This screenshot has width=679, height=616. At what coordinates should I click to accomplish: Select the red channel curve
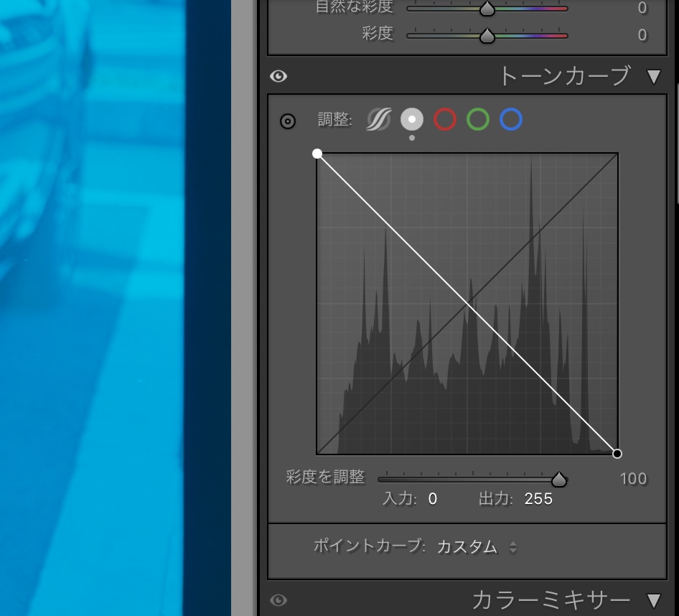445,119
